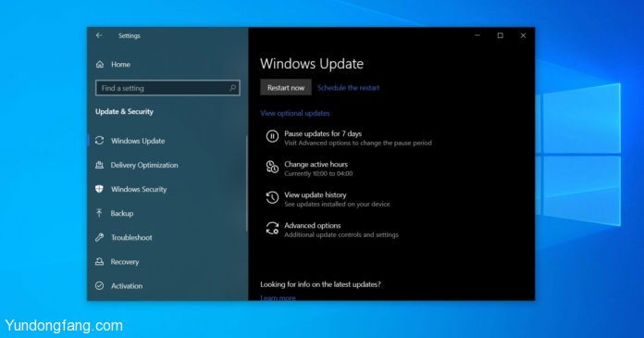This screenshot has height=338, width=644.
Task: Click the sidebar vertical scrollbar
Action: click(x=246, y=183)
